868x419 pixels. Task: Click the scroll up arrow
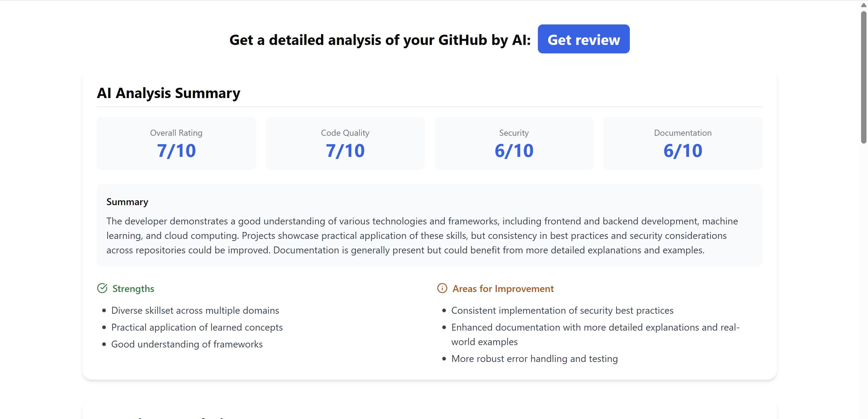click(863, 5)
